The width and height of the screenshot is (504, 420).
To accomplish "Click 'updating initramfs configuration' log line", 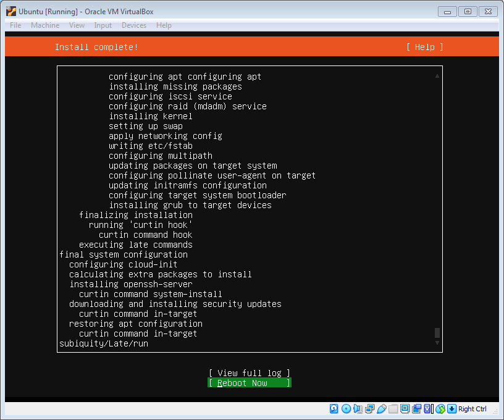I will click(188, 185).
